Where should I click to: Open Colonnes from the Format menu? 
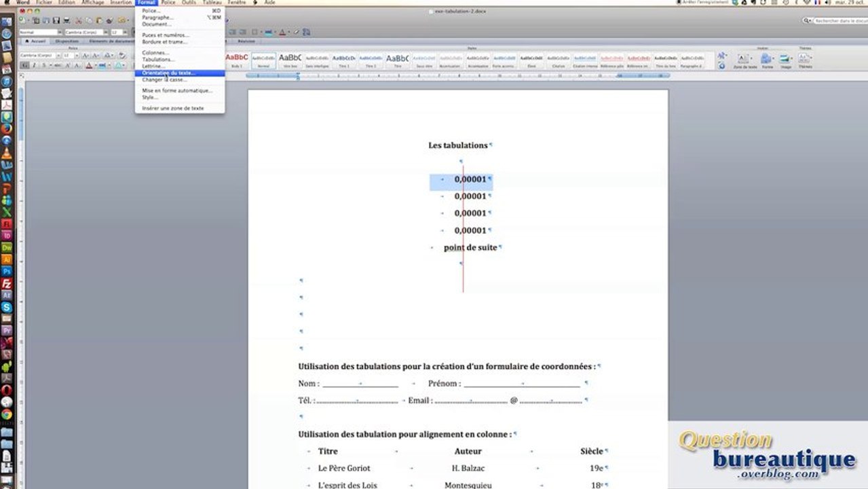pyautogui.click(x=180, y=52)
